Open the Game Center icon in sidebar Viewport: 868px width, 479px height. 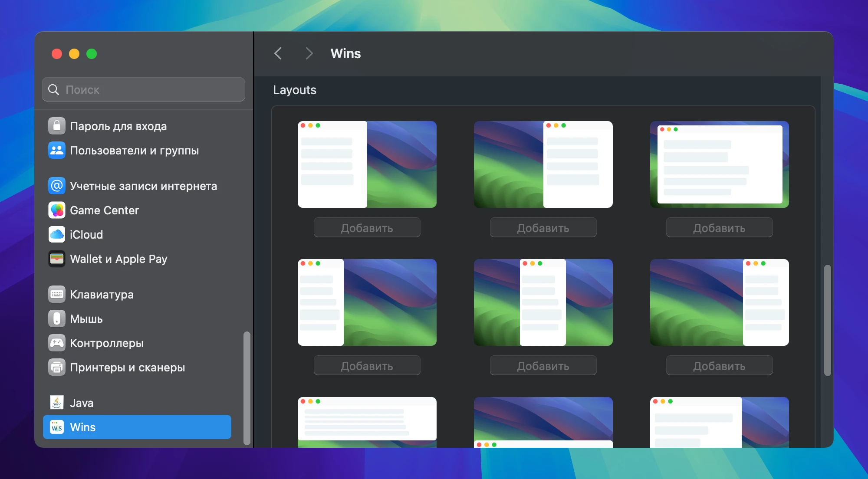point(57,210)
